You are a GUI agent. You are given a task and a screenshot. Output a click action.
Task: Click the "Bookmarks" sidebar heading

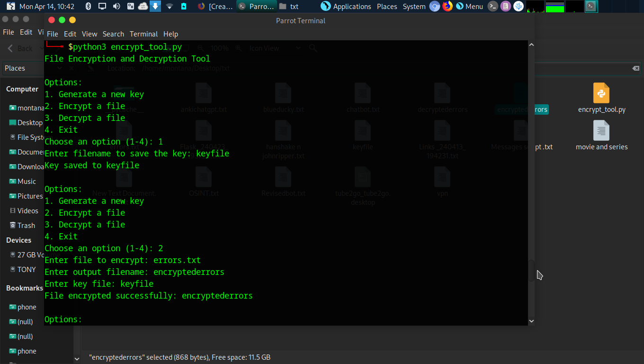coord(25,288)
